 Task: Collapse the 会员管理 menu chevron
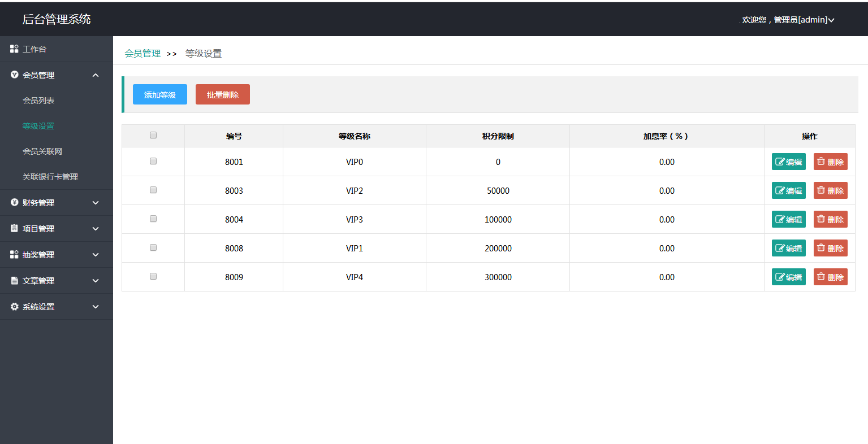point(96,75)
